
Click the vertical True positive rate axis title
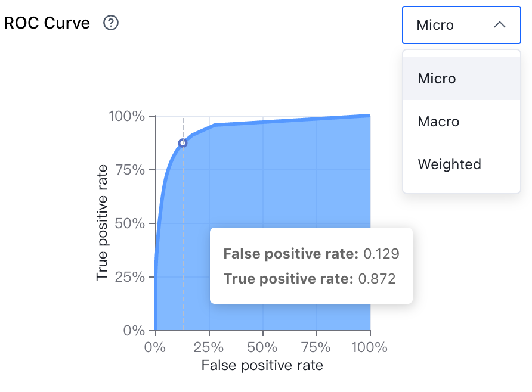click(x=102, y=223)
